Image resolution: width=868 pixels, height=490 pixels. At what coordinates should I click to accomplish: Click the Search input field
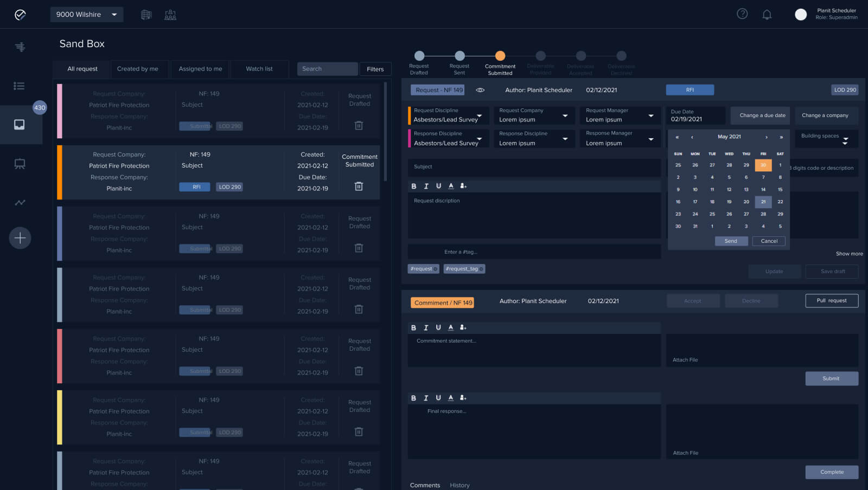point(327,69)
